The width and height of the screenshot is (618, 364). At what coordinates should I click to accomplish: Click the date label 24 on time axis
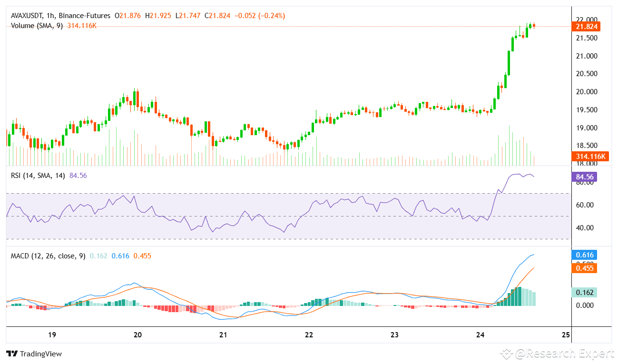click(481, 335)
